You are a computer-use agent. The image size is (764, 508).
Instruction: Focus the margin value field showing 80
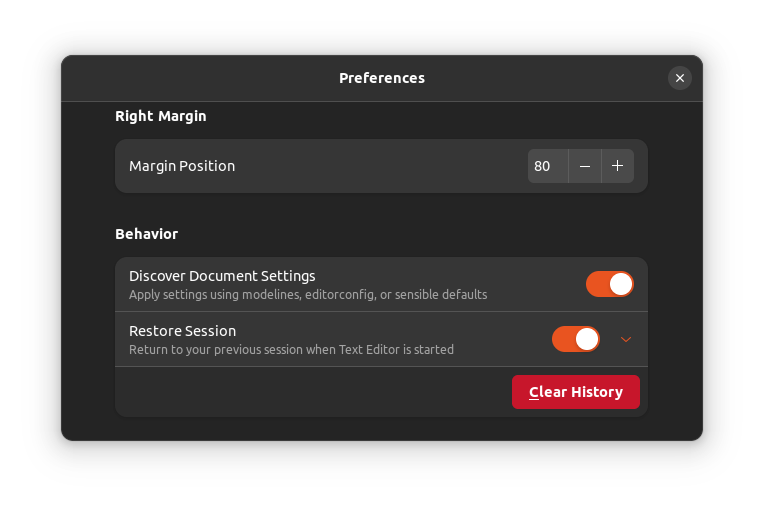(545, 166)
